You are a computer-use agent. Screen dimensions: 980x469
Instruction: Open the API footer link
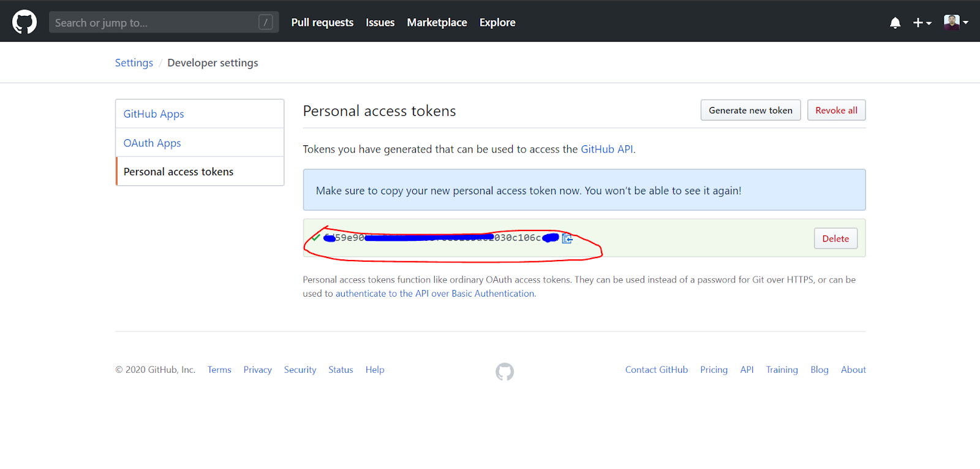click(x=747, y=370)
